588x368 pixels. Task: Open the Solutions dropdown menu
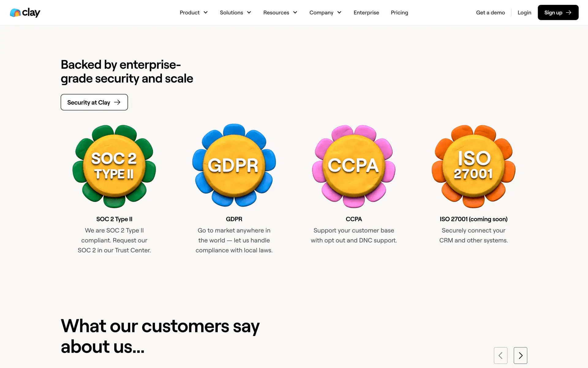pos(235,13)
